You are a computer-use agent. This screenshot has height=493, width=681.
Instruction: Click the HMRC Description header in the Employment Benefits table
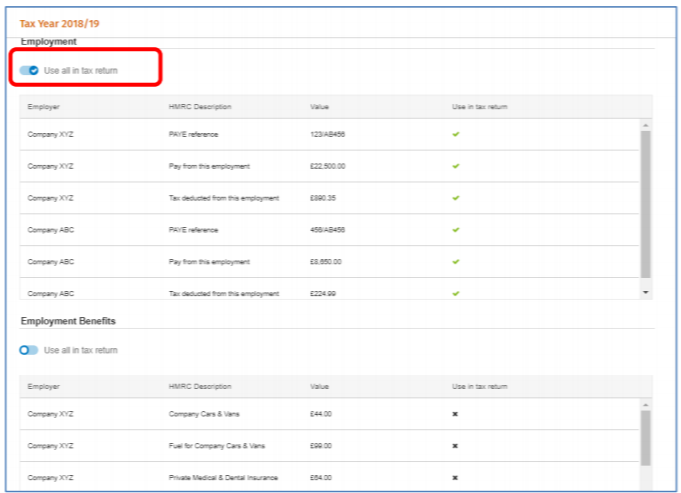(200, 387)
